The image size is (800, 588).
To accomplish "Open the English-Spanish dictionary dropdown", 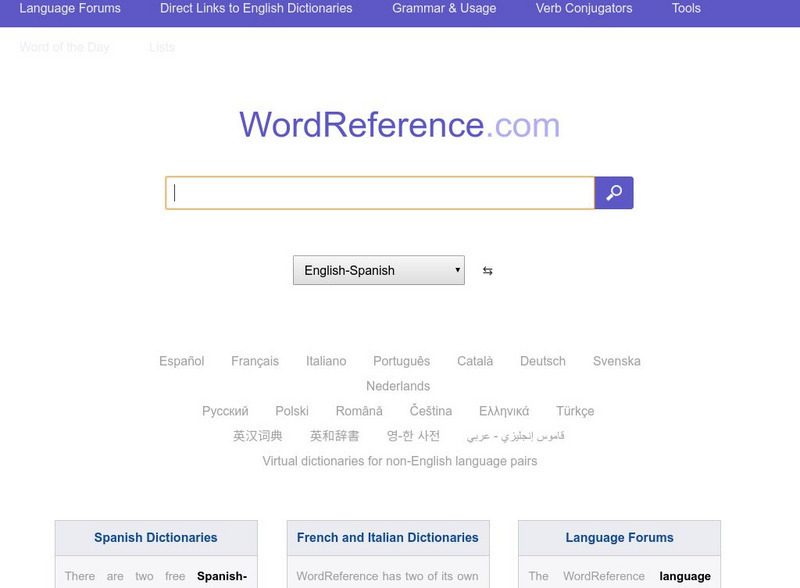I will [378, 271].
